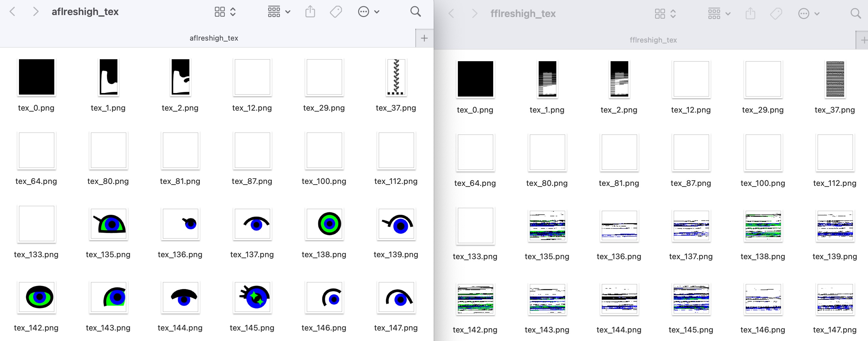Go back in the aflreshigh_tex window
868x341 pixels.
[12, 12]
